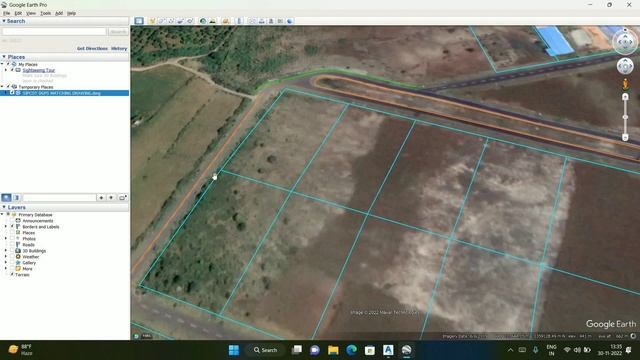The height and width of the screenshot is (360, 640).
Task: Click the Save Image toolbar icon
Action: pyautogui.click(x=271, y=21)
